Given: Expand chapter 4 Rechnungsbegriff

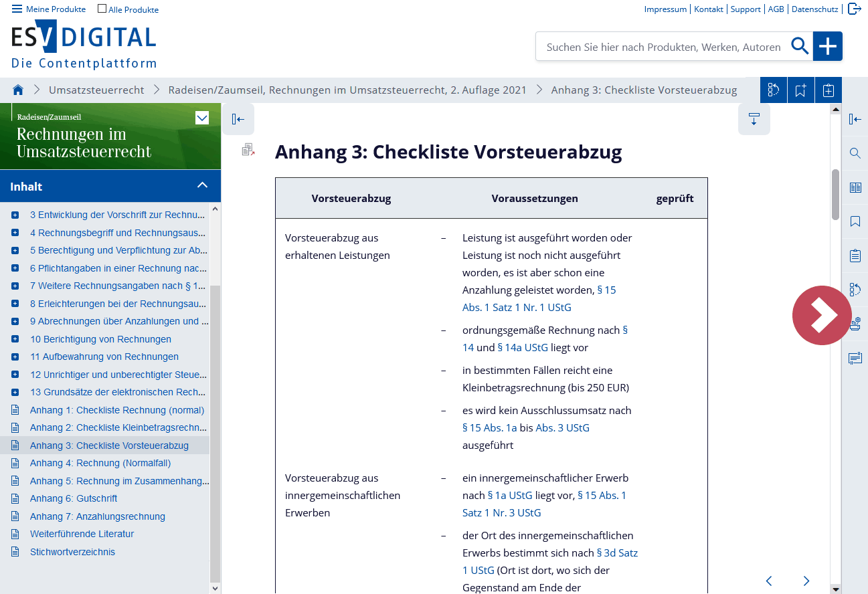Looking at the screenshot, I should click(15, 233).
